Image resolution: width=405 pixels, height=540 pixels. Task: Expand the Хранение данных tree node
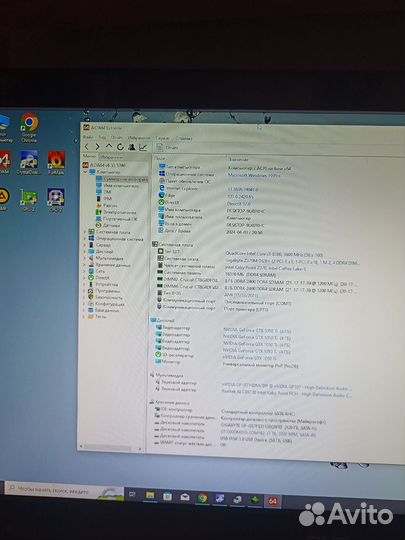(x=85, y=264)
